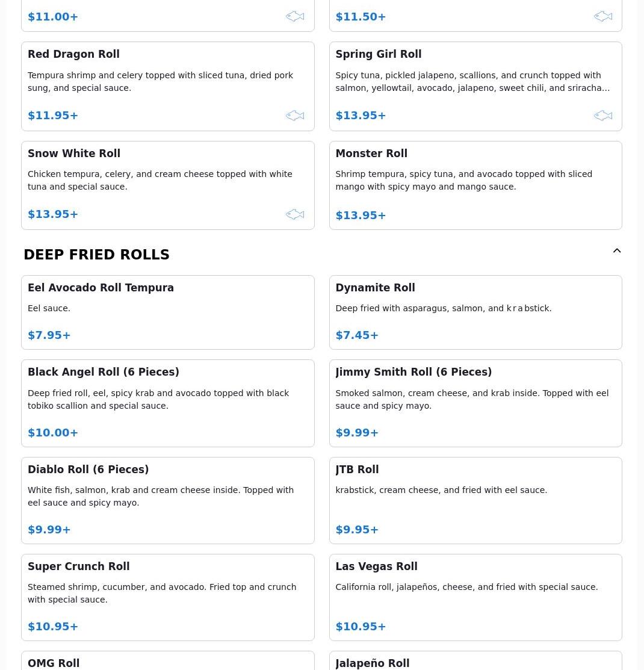Open Black Angel Roll (6 Pieces)
Screen dimensions: 644x670
(x=168, y=403)
